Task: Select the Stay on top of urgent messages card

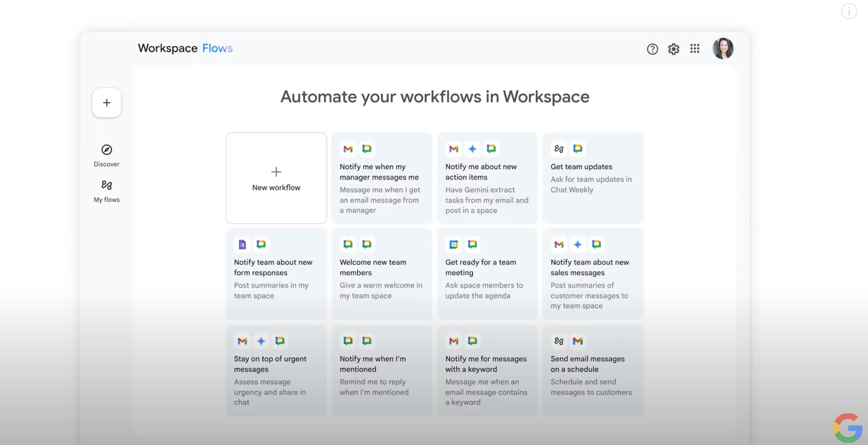Action: coord(276,370)
